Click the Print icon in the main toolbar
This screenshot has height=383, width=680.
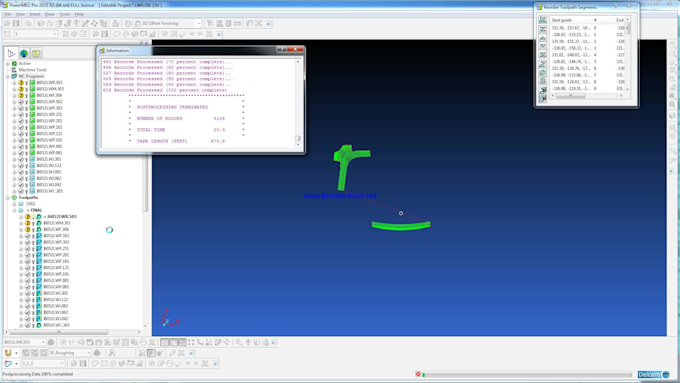[x=29, y=23]
